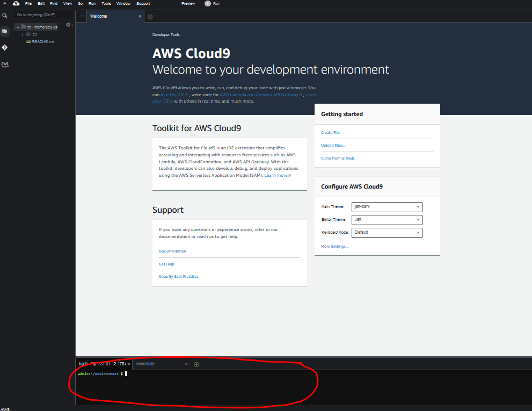The image size is (532, 411).
Task: Open the Go menu
Action: pos(80,3)
